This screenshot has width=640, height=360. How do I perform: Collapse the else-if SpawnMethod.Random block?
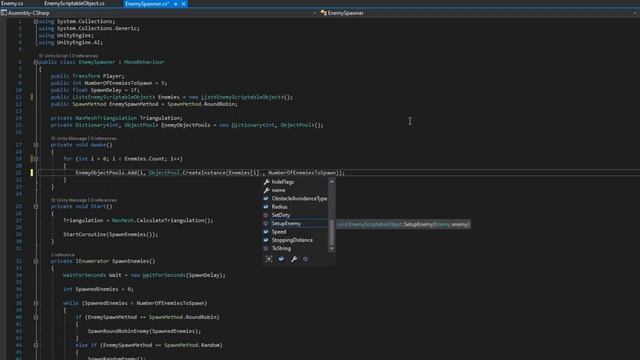36,345
